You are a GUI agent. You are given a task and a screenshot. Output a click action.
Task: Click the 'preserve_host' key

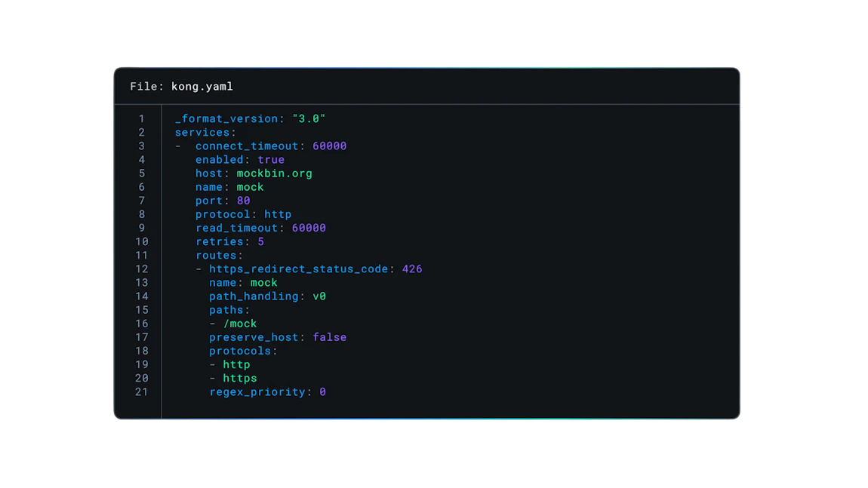254,337
